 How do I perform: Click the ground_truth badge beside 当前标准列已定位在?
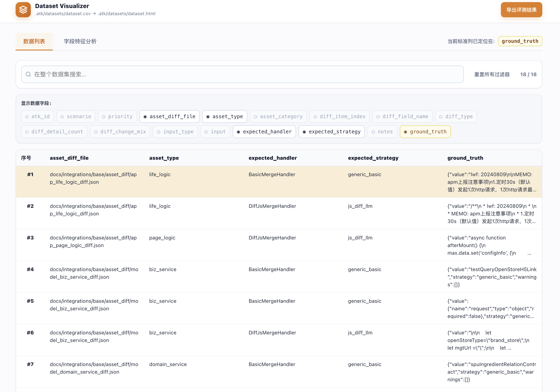tap(520, 41)
